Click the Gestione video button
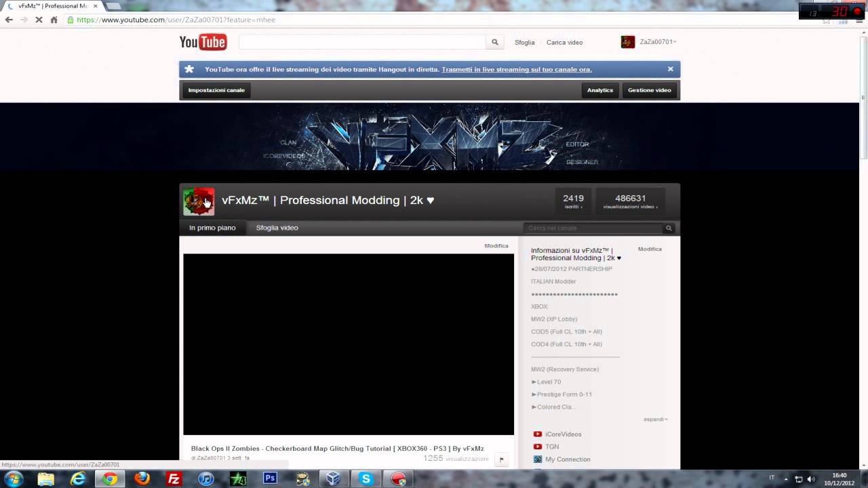The height and width of the screenshot is (488, 868). (x=649, y=90)
